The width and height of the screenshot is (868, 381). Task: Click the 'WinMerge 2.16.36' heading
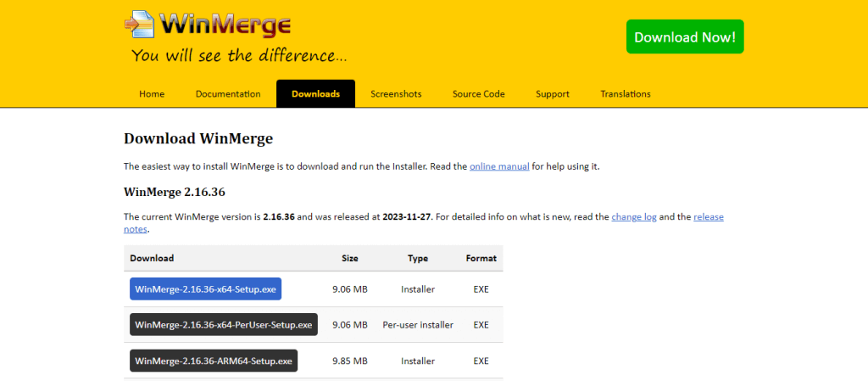click(x=175, y=192)
